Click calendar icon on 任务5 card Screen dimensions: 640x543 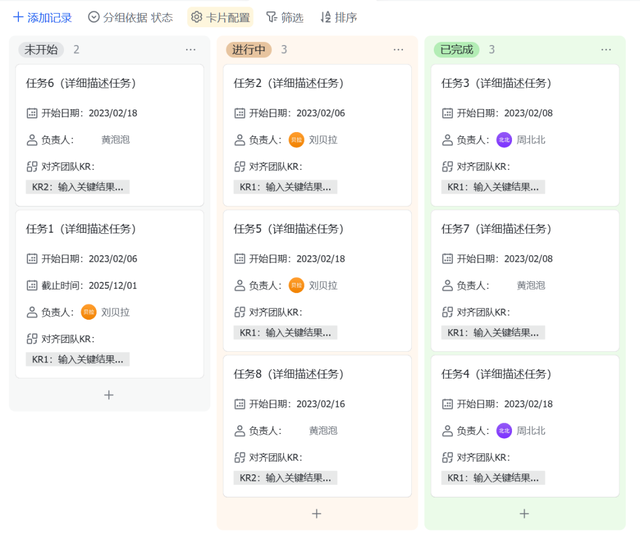(x=240, y=259)
